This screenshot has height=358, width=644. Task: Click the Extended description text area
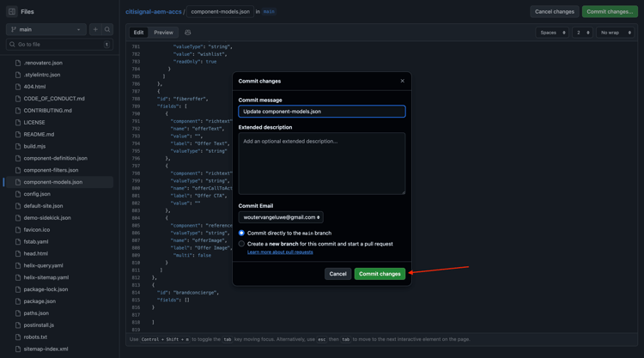(322, 163)
